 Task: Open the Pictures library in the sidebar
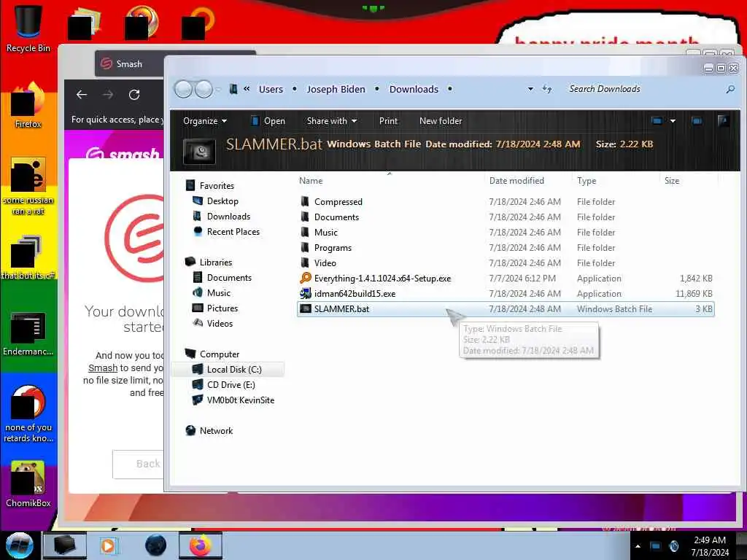[222, 308]
